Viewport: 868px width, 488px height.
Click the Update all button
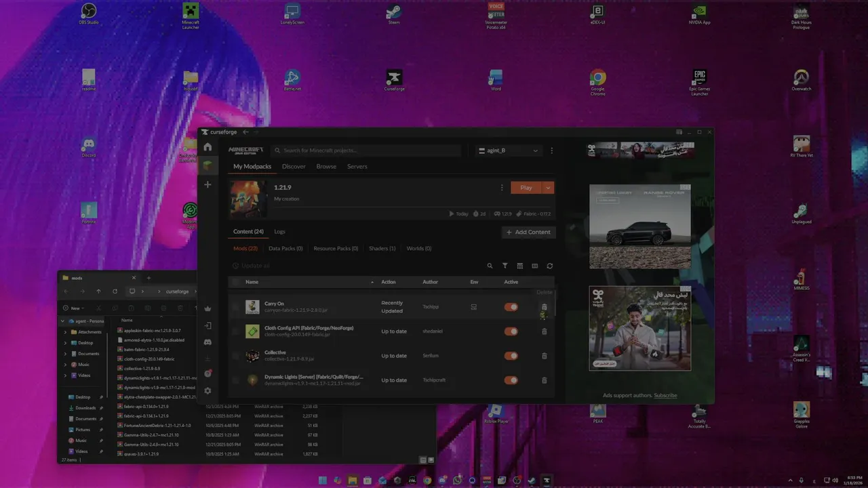click(x=252, y=266)
